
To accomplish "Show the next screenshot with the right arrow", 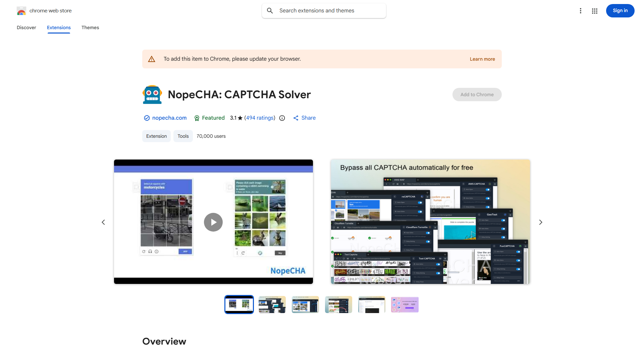I will [540, 222].
